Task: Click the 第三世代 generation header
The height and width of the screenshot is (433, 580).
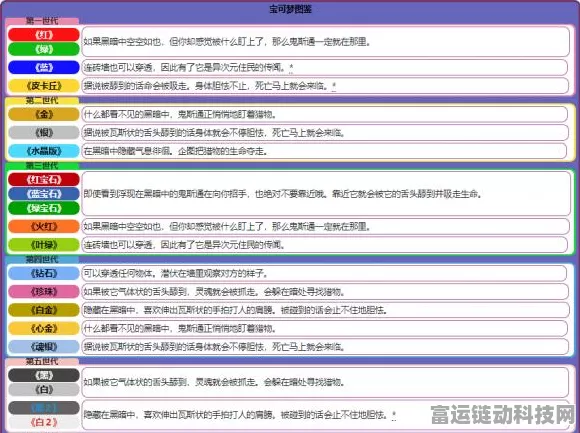Action: [42, 165]
